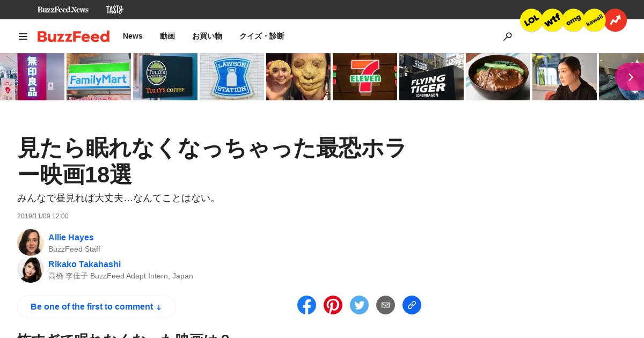
Task: Click the LOL badge
Action: [x=531, y=20]
